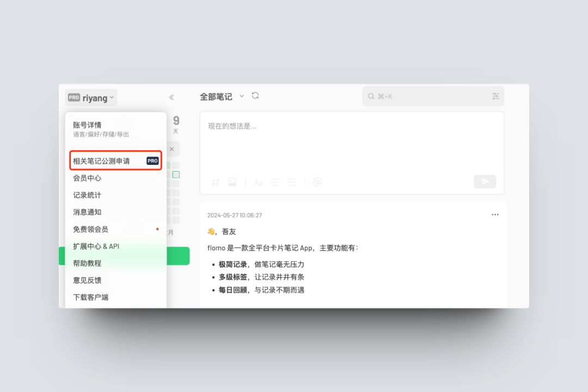The height and width of the screenshot is (392, 588).
Task: Expand the 全部笔记 dropdown arrow
Action: pyautogui.click(x=242, y=96)
